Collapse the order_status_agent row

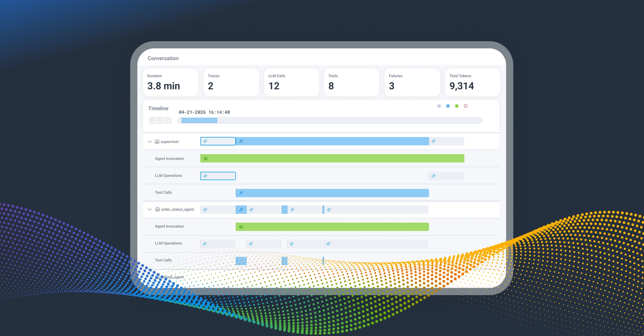tap(150, 210)
